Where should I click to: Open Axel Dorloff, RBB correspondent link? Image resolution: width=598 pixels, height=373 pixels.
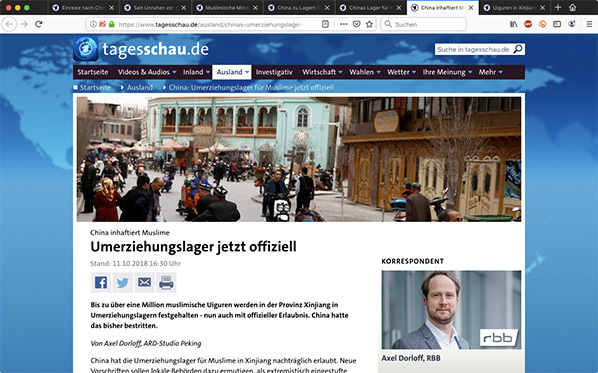(411, 358)
